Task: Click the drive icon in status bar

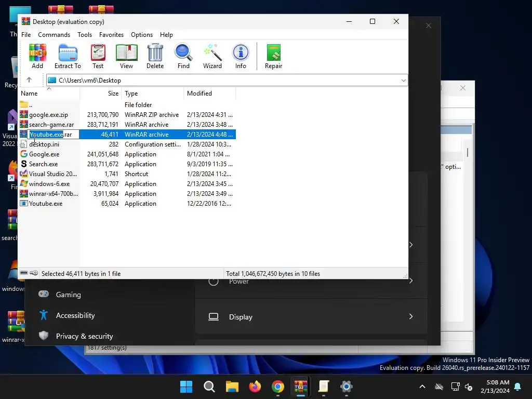Action: 24,273
